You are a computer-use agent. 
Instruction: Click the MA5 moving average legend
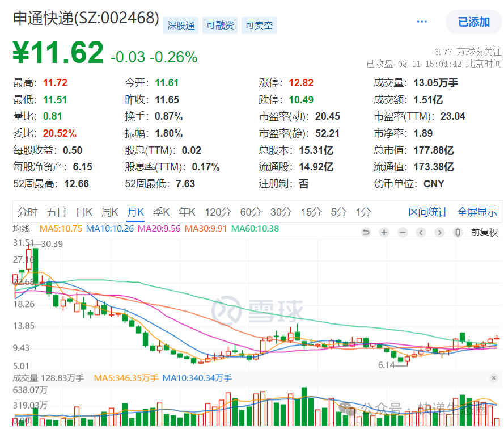click(x=60, y=228)
